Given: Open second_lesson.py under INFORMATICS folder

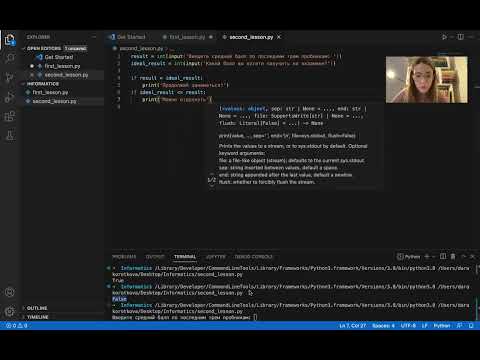Looking at the screenshot, I should [x=54, y=101].
